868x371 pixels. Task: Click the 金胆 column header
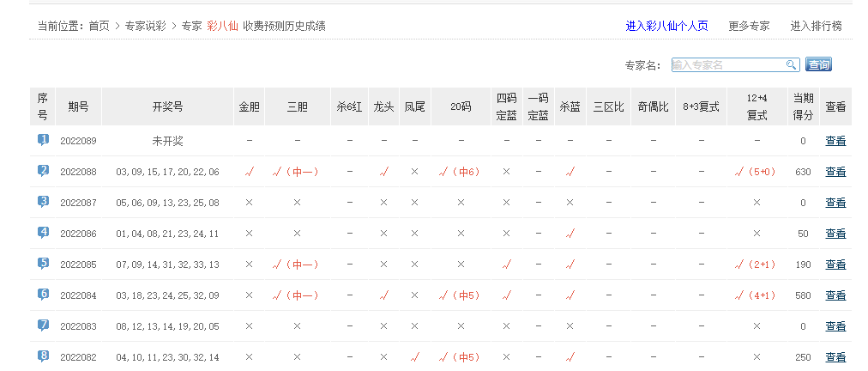249,107
